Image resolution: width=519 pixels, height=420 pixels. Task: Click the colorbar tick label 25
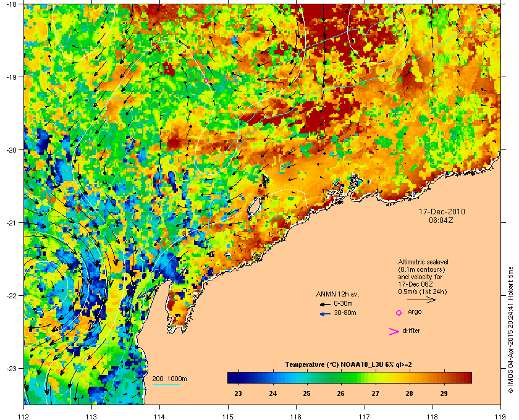click(x=307, y=393)
